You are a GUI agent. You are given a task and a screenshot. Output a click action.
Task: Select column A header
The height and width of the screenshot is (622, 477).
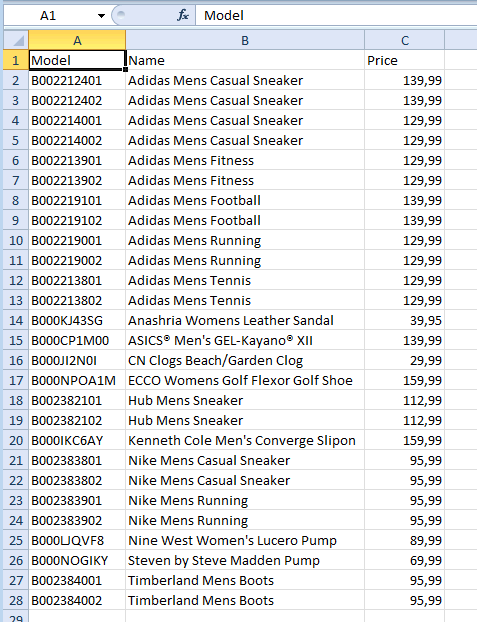[x=77, y=40]
